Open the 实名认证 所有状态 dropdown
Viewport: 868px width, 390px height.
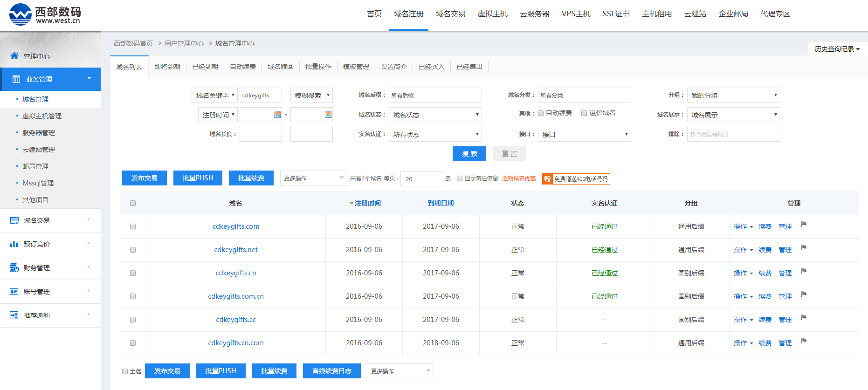click(x=435, y=134)
